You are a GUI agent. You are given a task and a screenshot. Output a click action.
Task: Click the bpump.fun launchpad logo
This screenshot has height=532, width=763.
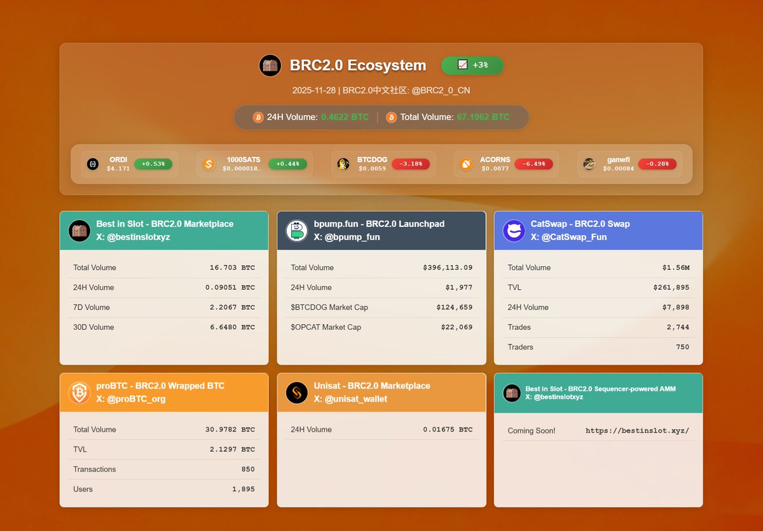pos(297,231)
